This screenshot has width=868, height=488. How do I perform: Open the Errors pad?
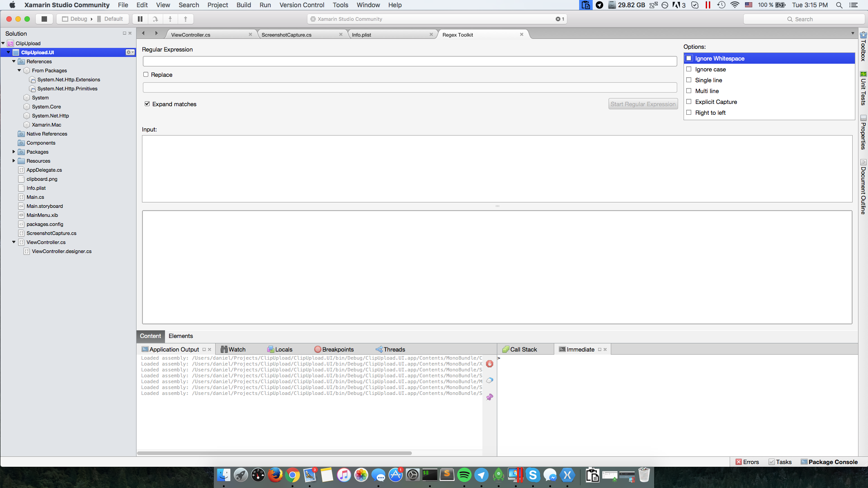[x=747, y=462]
